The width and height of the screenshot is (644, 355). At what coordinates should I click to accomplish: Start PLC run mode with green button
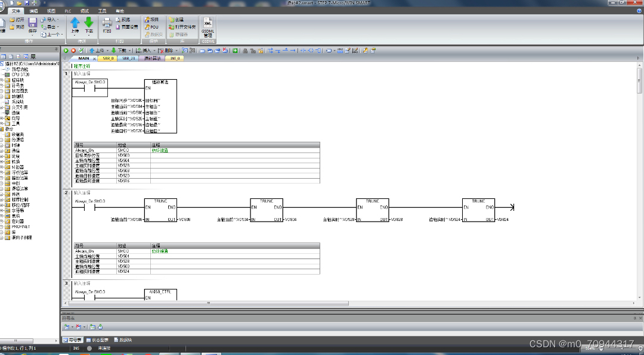coord(66,51)
